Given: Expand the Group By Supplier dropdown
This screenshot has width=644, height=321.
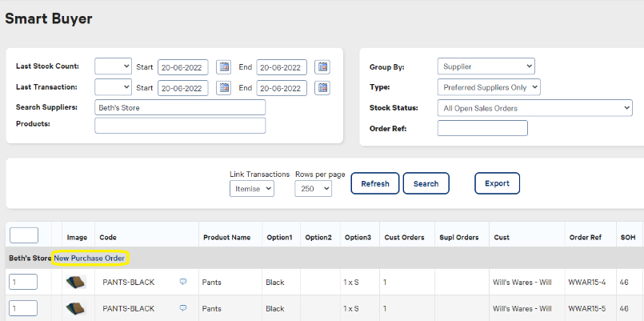Looking at the screenshot, I should (486, 66).
